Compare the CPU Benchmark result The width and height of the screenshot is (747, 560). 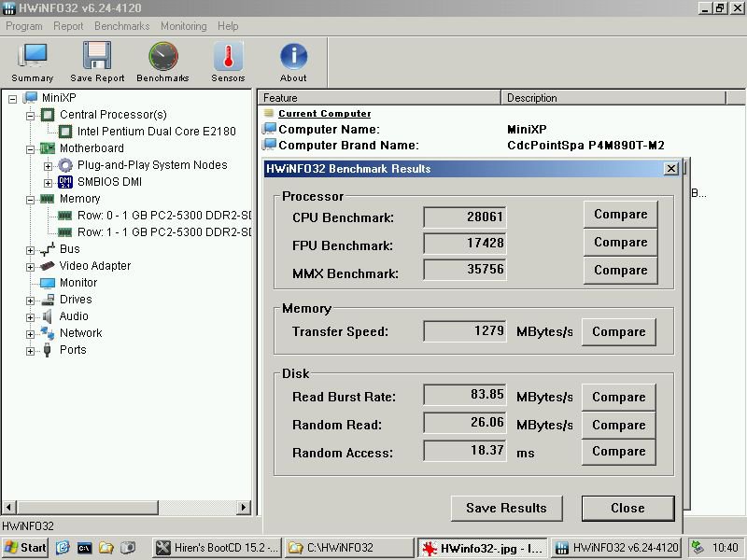click(620, 215)
